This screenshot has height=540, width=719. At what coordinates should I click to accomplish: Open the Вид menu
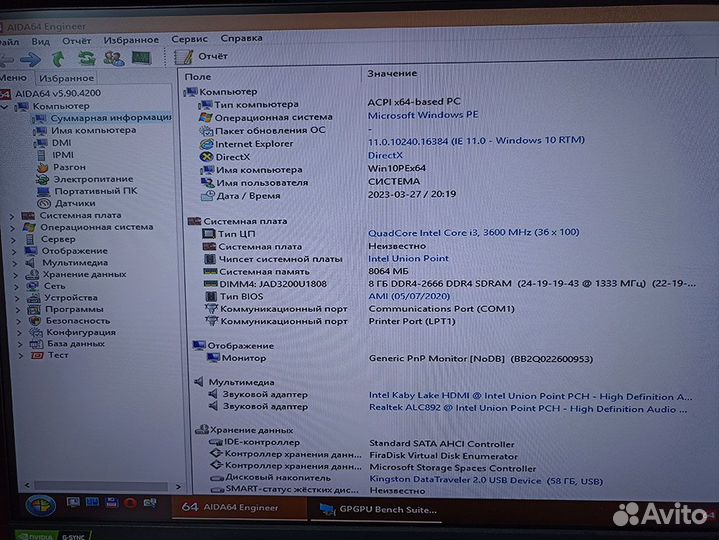click(40, 41)
